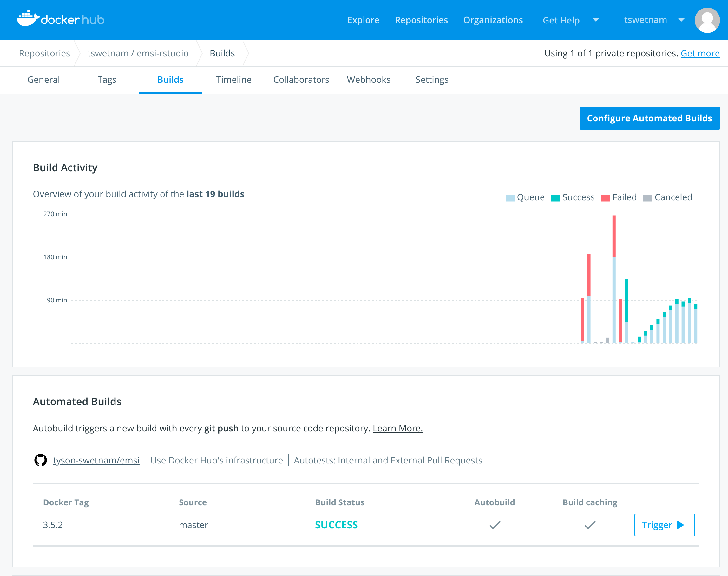This screenshot has height=576, width=728.
Task: Click the 180 min axis label
Action: pos(55,257)
